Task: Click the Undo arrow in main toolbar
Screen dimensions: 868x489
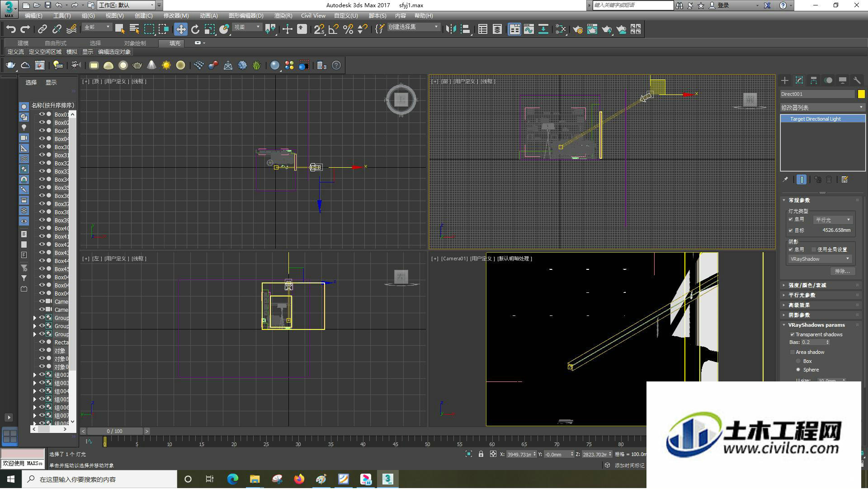Action: click(x=11, y=29)
